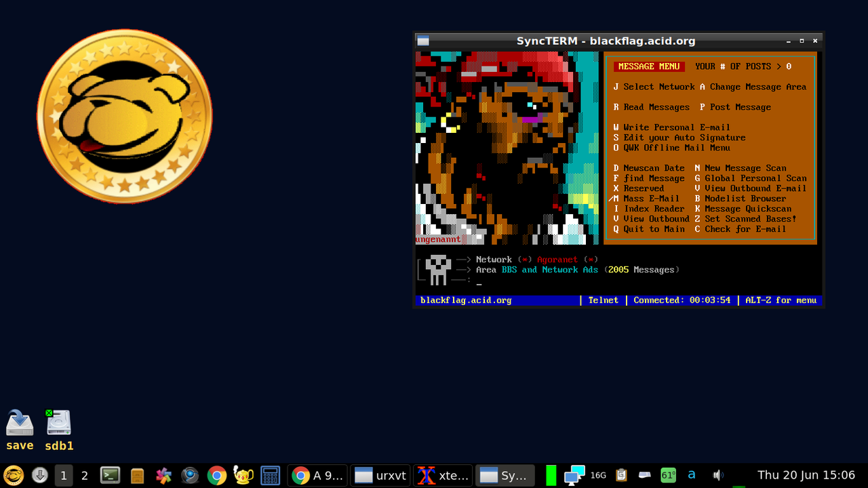Check the 16G free storage indicator
Image resolution: width=868 pixels, height=488 pixels.
pyautogui.click(x=598, y=476)
